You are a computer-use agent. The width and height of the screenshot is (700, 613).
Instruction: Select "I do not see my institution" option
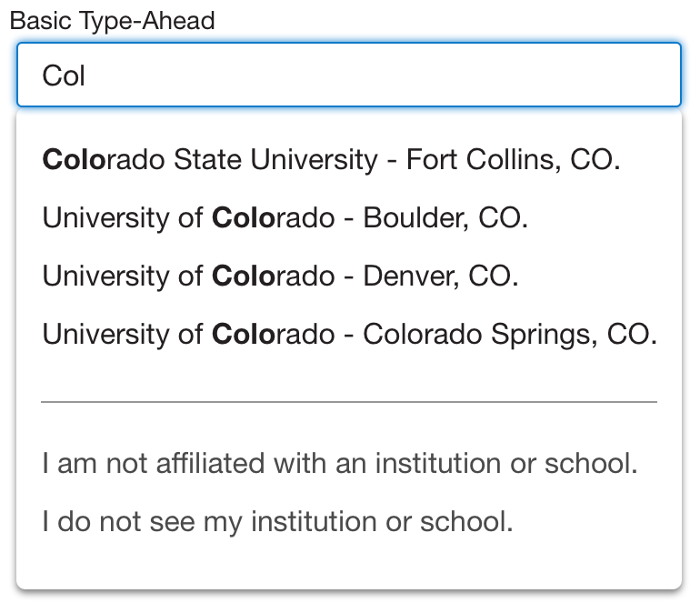pyautogui.click(x=277, y=522)
